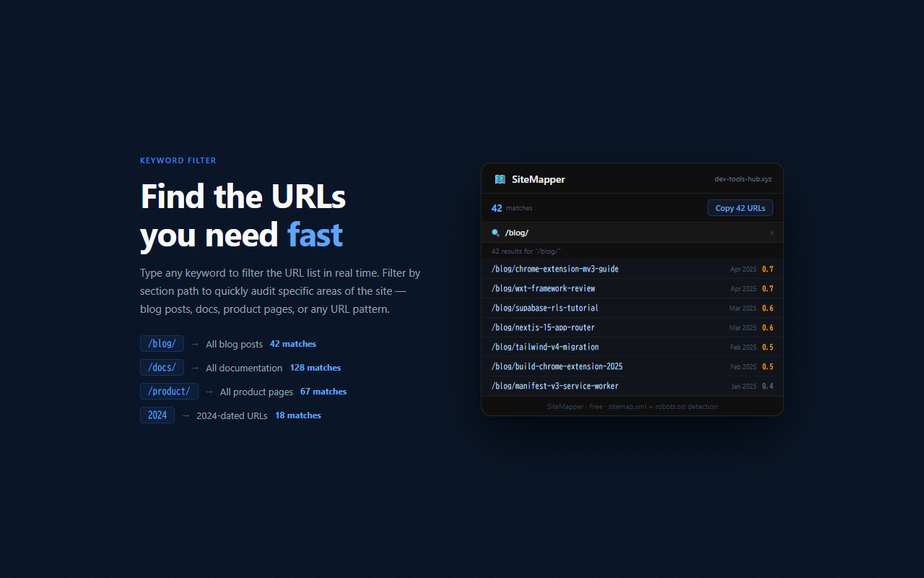Open /blog/manifest-v3-service-worker URL row
The width and height of the screenshot is (924, 578).
[x=632, y=386]
